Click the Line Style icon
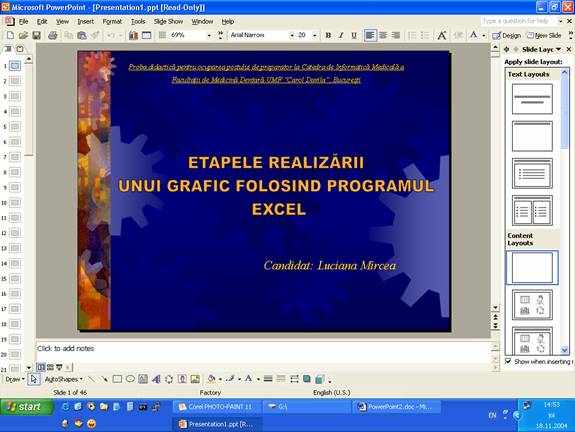Screen dimensions: 575x432 click(268, 379)
